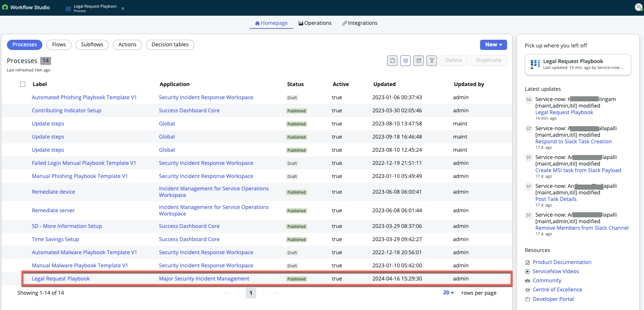Open Create MSI task from Slack Payload

click(x=578, y=170)
